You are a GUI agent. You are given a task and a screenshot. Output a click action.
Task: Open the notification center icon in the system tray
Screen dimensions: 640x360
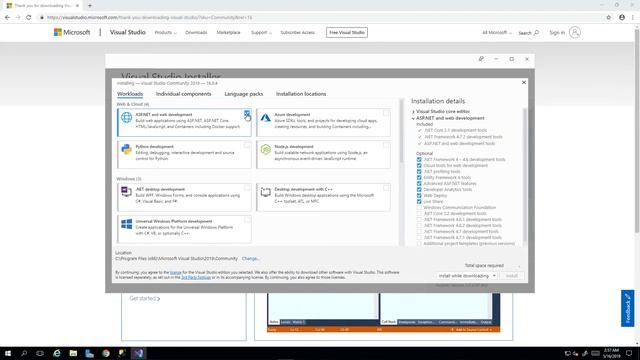[629, 353]
